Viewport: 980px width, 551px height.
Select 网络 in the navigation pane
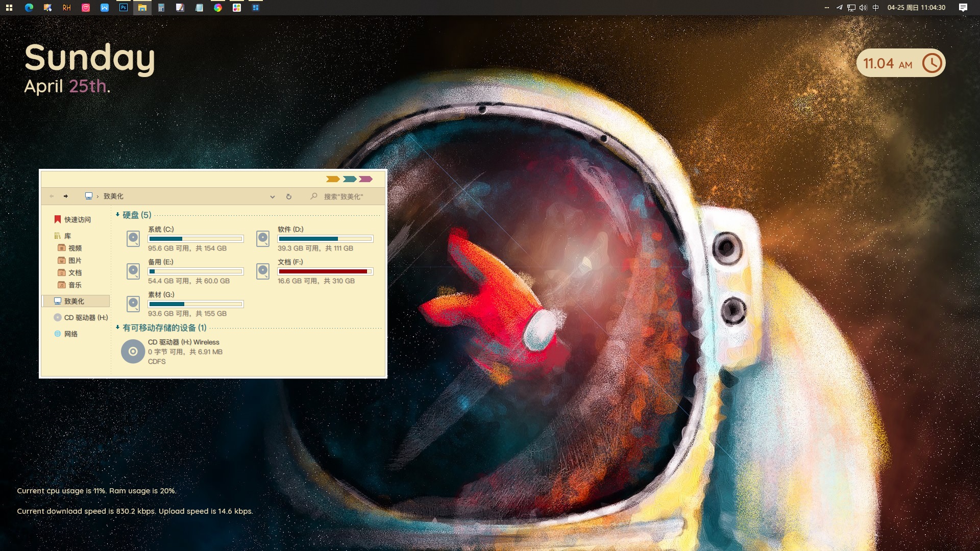71,334
